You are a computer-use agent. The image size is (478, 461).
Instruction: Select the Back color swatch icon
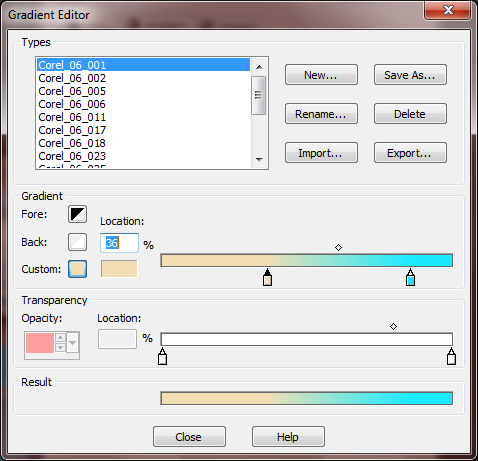[x=77, y=242]
